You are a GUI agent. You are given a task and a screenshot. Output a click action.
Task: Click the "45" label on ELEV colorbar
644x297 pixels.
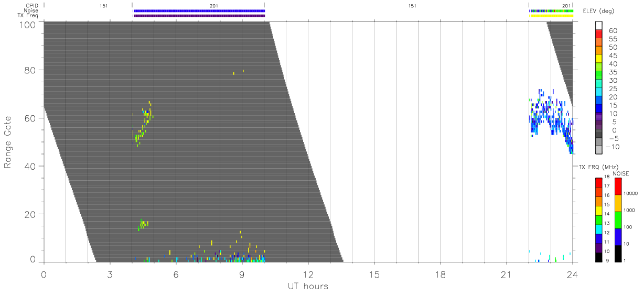(614, 56)
